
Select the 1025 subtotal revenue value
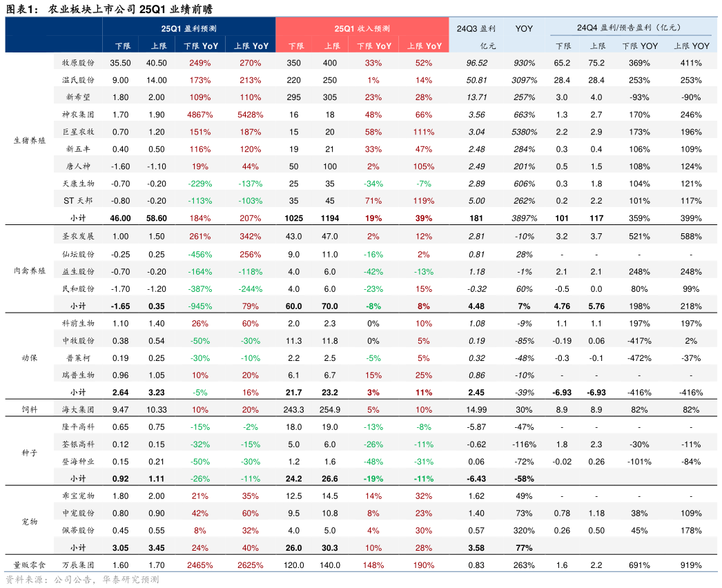click(294, 218)
